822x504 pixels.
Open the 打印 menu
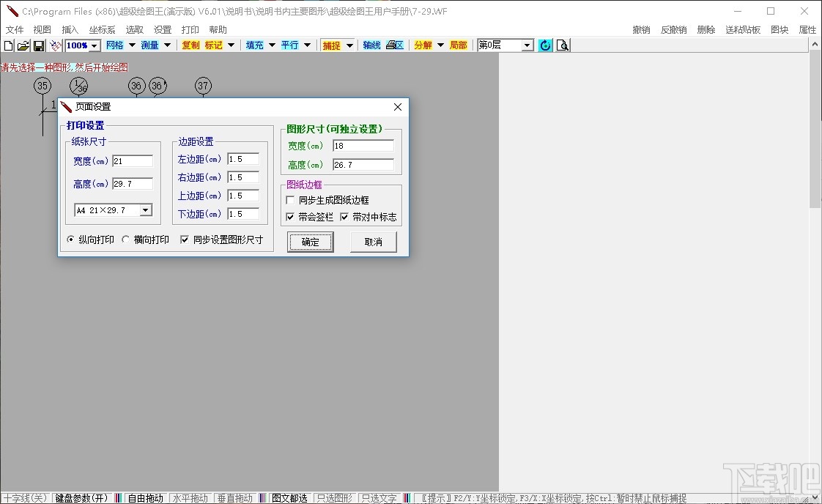tap(190, 30)
